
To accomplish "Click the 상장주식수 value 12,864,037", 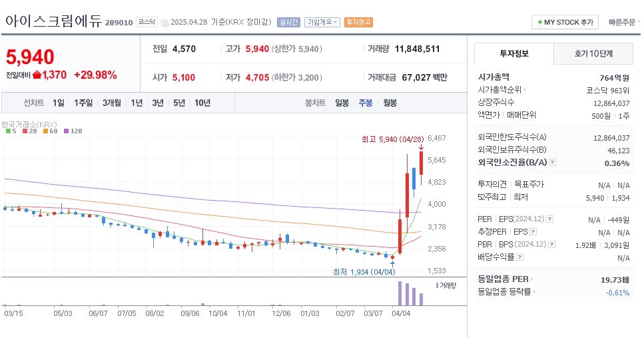I will click(611, 103).
